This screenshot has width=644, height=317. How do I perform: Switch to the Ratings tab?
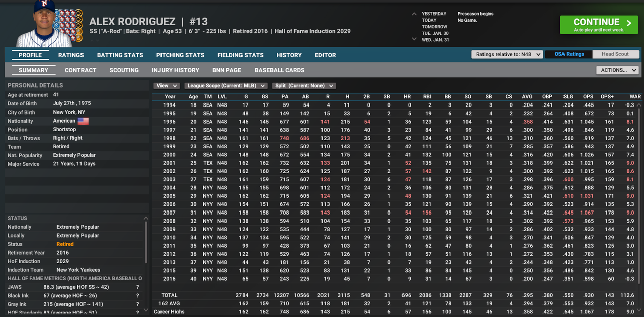point(71,55)
